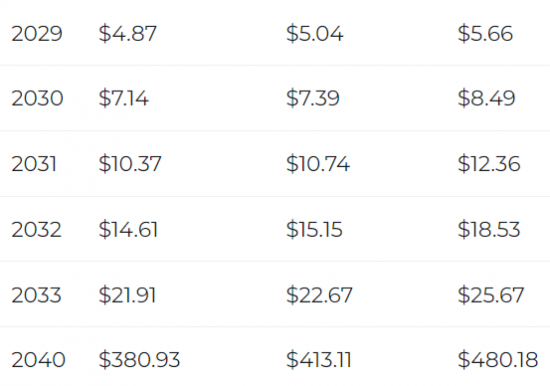
Task: Click the $4.87 price value
Action: pyautogui.click(x=127, y=34)
